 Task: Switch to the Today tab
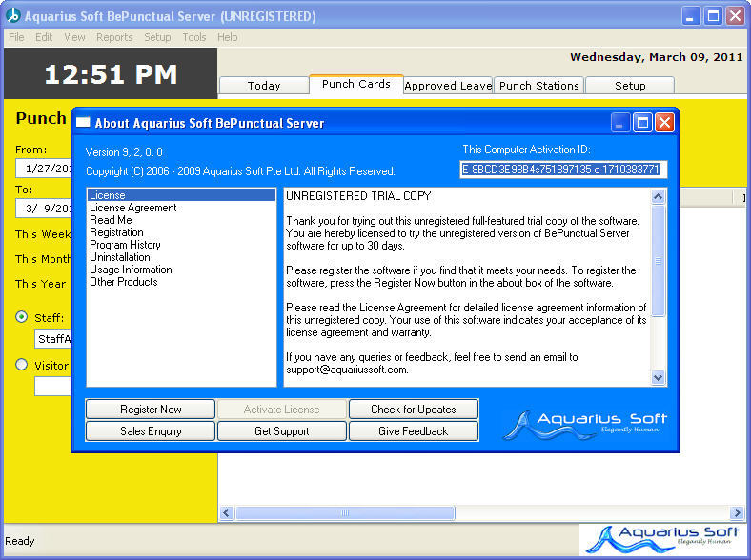pos(264,86)
